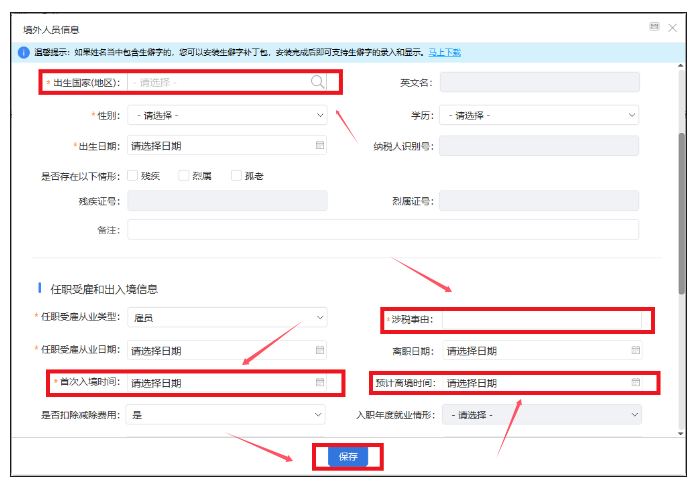Click the 备注 input field

383,229
